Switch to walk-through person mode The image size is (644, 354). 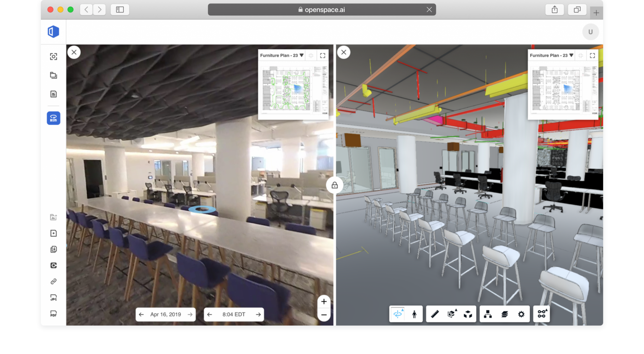(x=414, y=314)
